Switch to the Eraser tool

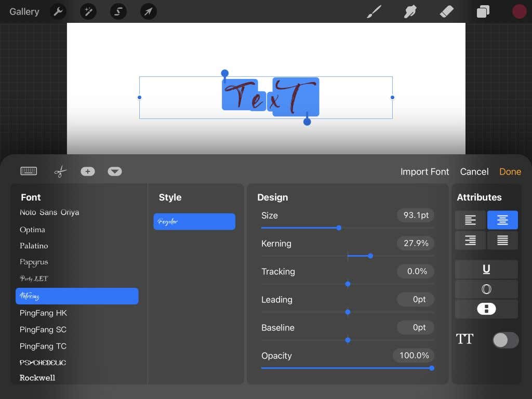tap(446, 11)
